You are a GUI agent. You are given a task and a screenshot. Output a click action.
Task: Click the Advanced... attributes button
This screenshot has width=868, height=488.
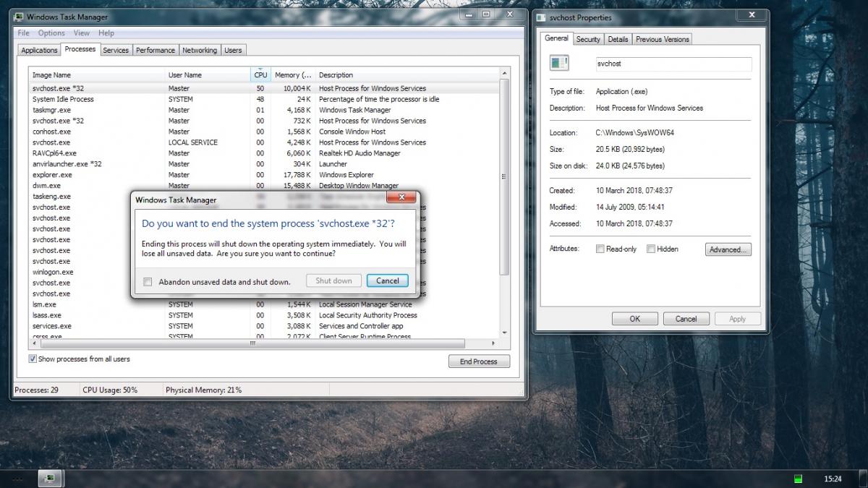(x=728, y=249)
